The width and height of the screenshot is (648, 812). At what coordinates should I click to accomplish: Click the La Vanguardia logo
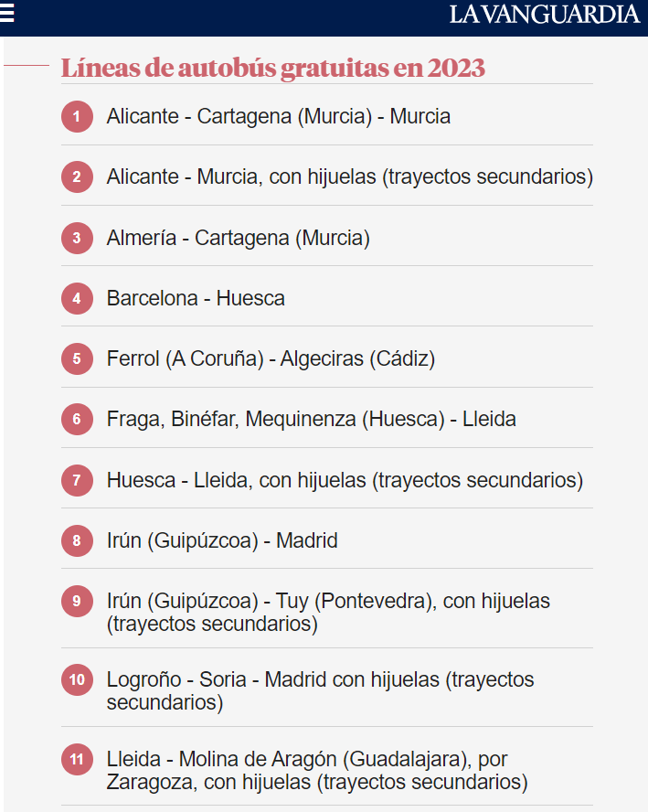pyautogui.click(x=543, y=15)
